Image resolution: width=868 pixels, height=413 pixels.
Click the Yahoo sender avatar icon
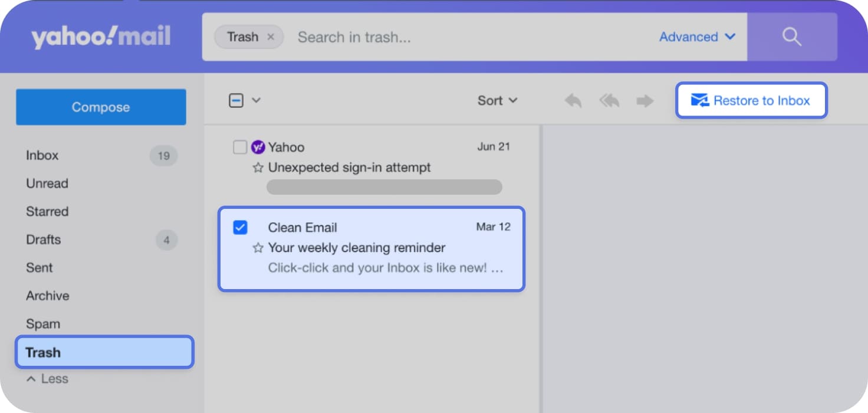(x=258, y=147)
